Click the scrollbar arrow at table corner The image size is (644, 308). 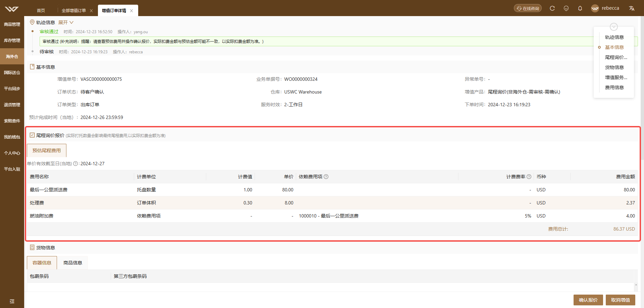[x=636, y=285]
